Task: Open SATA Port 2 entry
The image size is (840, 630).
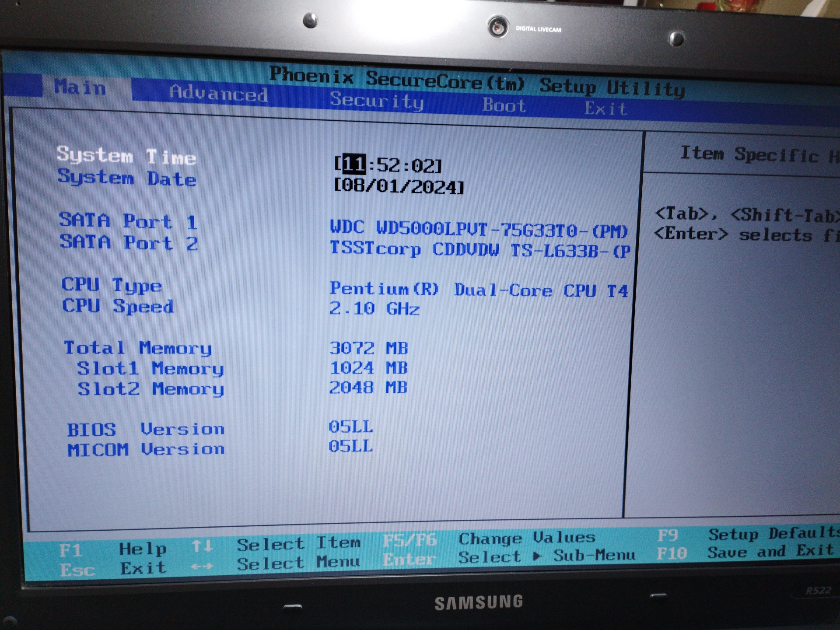Action: pos(129,242)
